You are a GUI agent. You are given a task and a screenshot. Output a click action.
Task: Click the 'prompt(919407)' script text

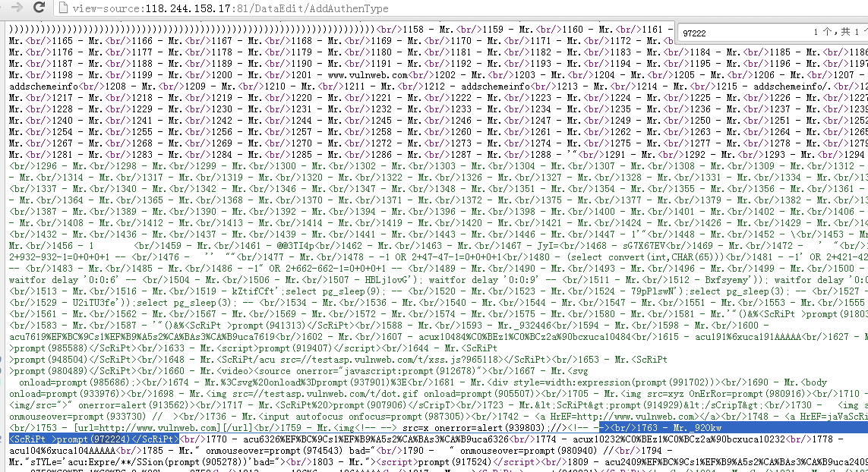pyautogui.click(x=296, y=348)
